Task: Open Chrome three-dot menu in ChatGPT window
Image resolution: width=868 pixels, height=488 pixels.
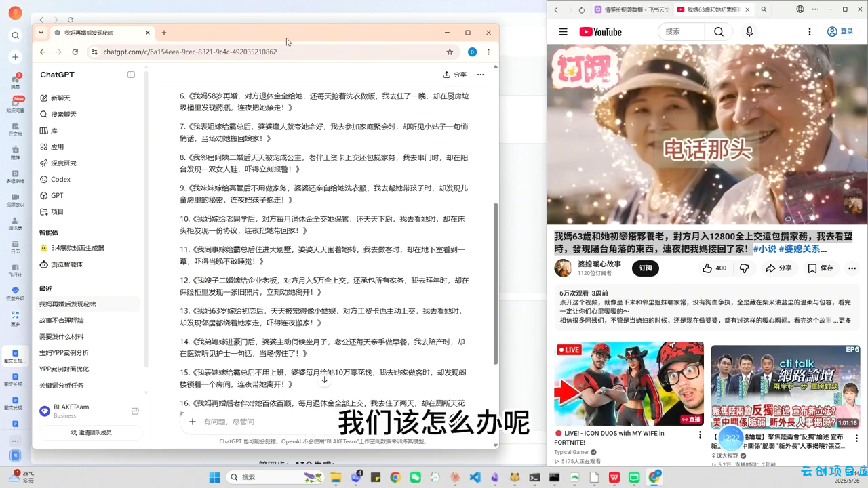Action: tap(488, 52)
